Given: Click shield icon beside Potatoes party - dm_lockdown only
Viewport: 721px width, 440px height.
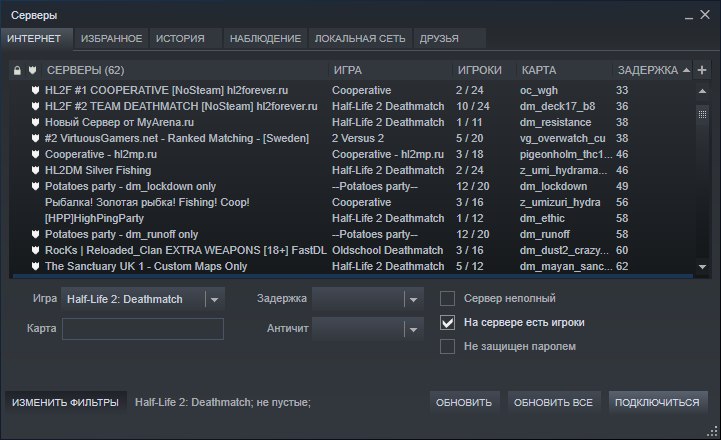Looking at the screenshot, I should (35, 186).
